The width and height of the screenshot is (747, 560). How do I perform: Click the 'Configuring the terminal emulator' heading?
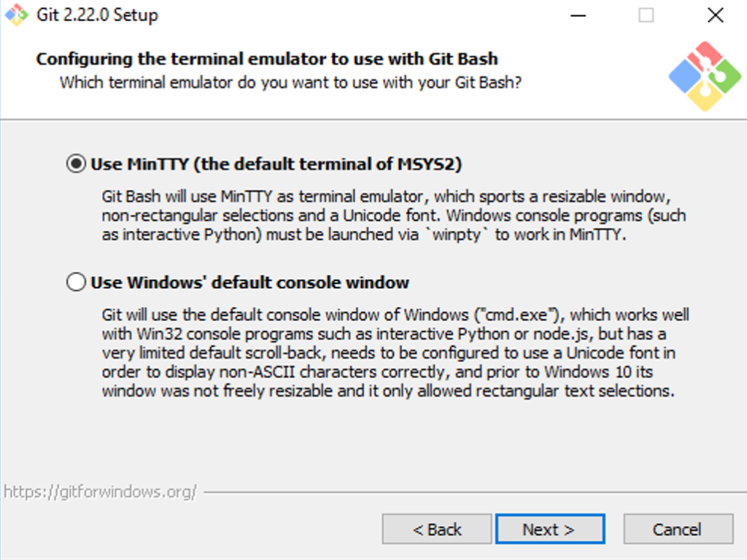(267, 59)
